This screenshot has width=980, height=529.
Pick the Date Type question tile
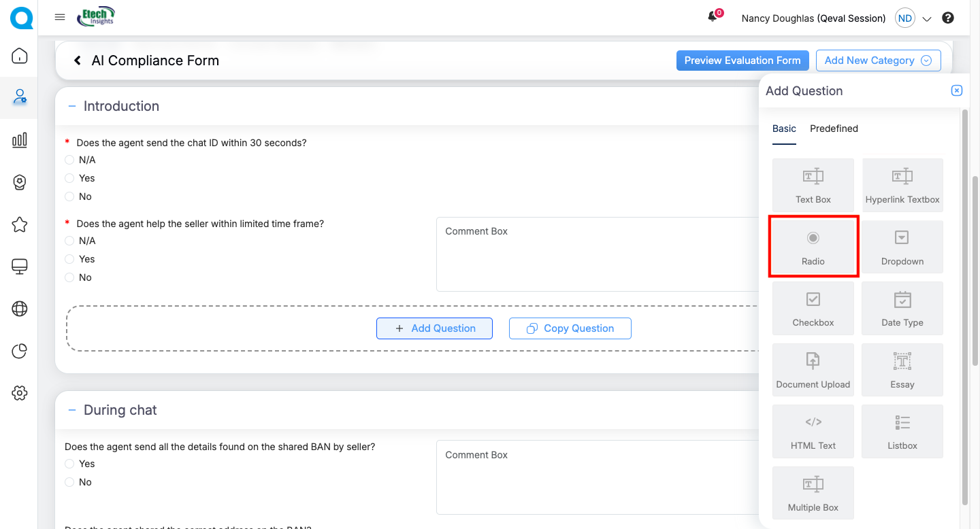coord(902,308)
